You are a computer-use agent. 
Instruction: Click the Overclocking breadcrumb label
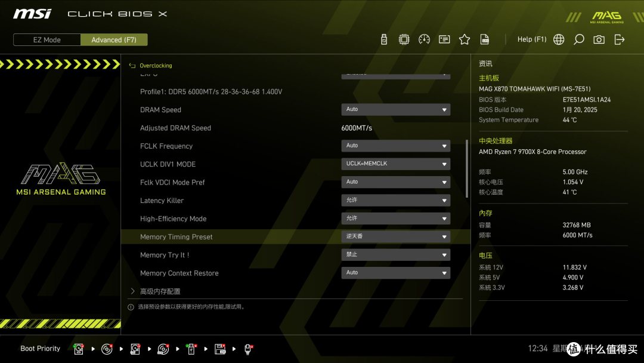(156, 65)
